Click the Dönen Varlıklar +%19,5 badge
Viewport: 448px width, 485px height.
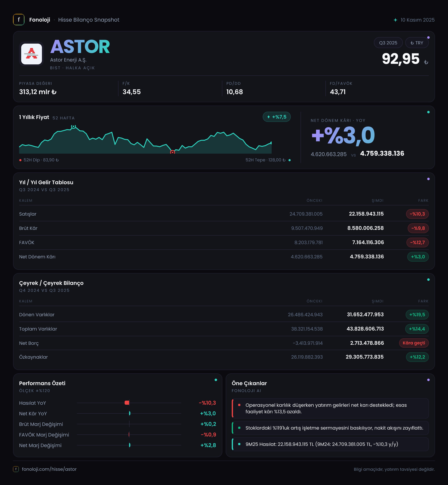pyautogui.click(x=417, y=315)
